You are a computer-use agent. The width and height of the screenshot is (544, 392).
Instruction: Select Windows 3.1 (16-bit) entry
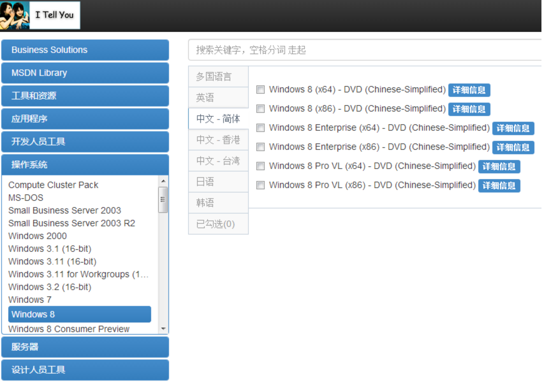50,249
